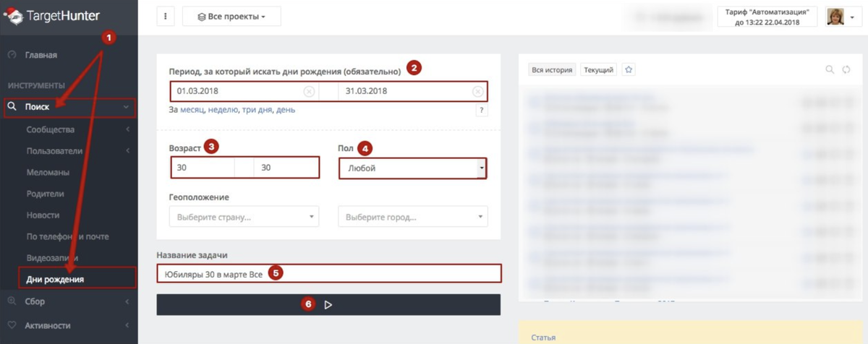Click the question mark help icon
This screenshot has width=868, height=344.
(x=481, y=111)
